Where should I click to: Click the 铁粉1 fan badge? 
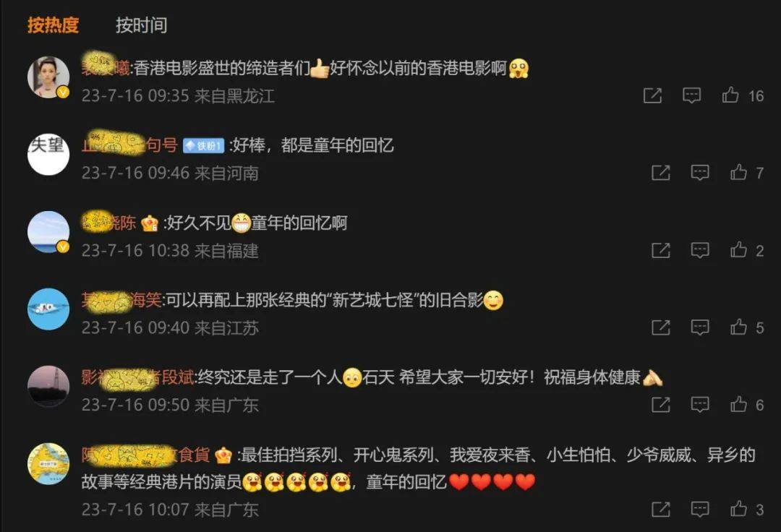pos(204,145)
